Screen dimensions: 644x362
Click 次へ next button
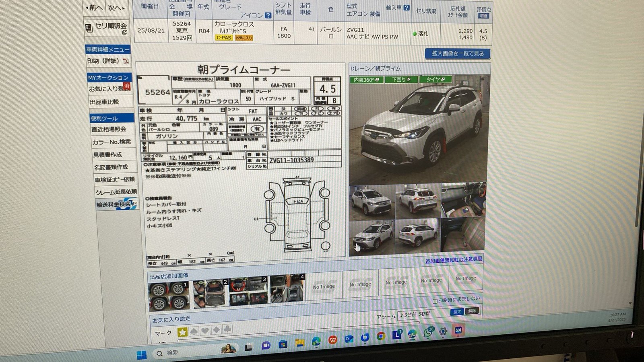pyautogui.click(x=117, y=7)
